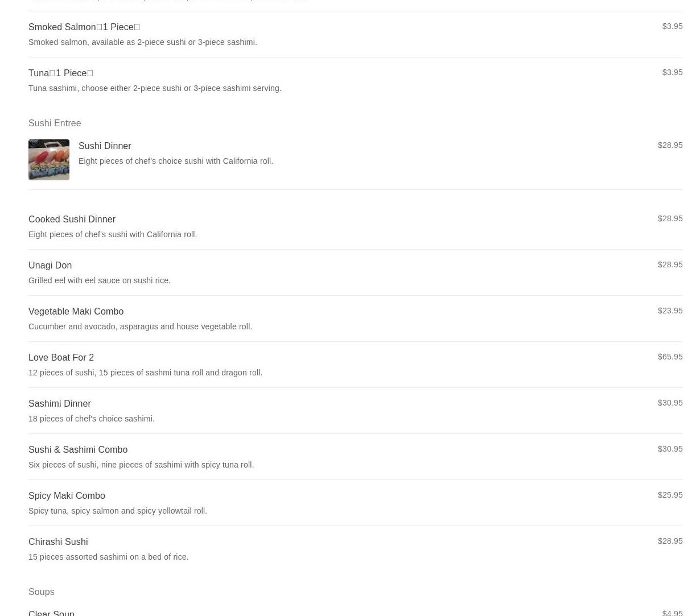Click the Sushi Entree section heading
Screen dimensions: 700x616
pos(55,123)
